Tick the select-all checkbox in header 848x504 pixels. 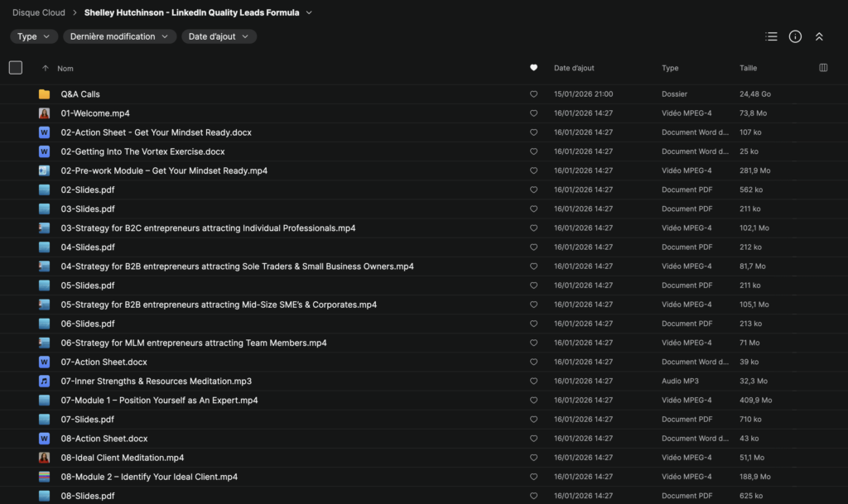16,68
